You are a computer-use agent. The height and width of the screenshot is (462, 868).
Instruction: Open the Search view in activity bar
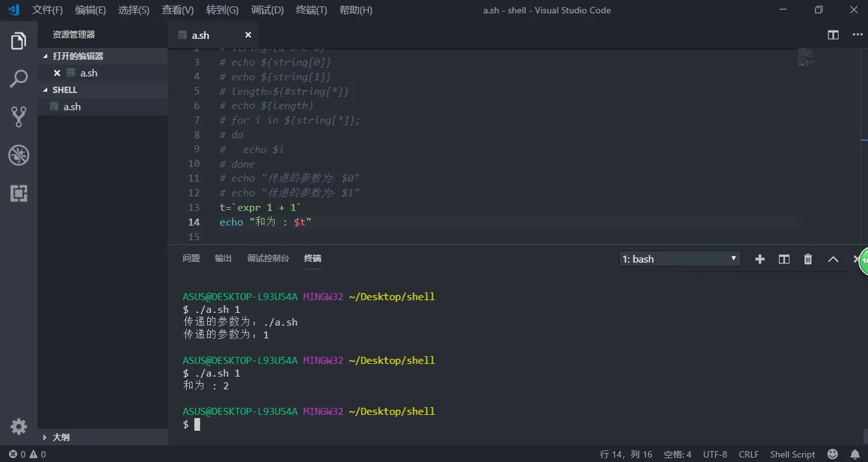click(x=18, y=79)
